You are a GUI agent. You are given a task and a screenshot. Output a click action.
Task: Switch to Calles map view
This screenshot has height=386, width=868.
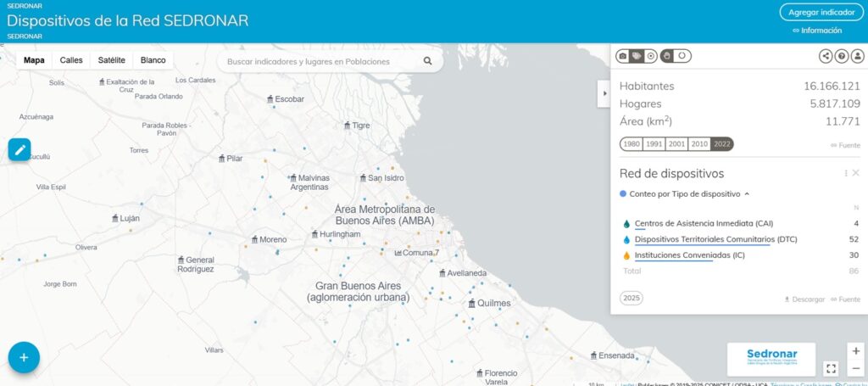71,60
